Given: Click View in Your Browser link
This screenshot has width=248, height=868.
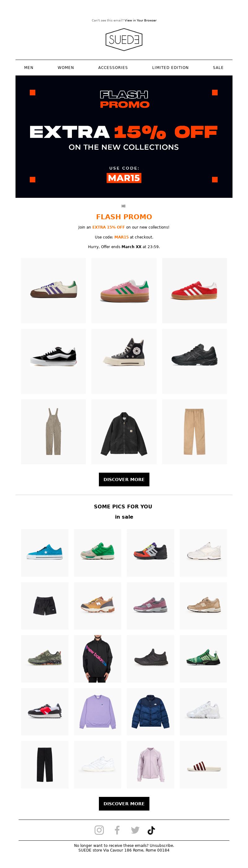Looking at the screenshot, I should click(140, 20).
